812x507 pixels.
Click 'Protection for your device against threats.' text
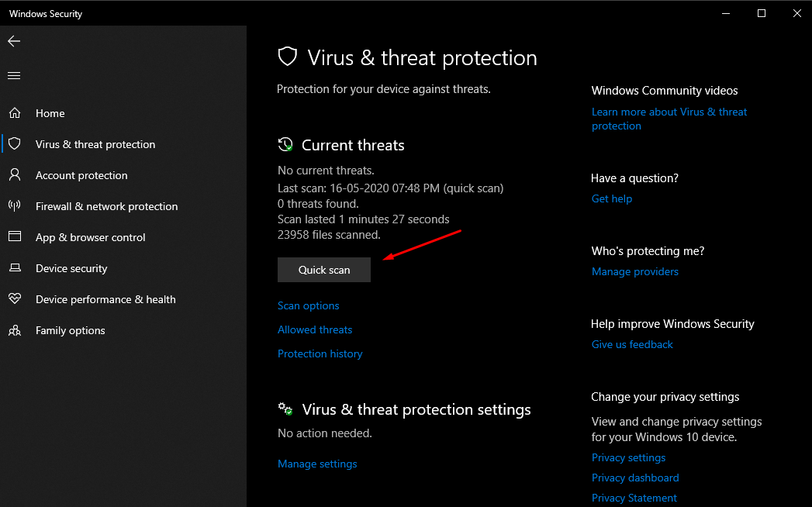[384, 89]
